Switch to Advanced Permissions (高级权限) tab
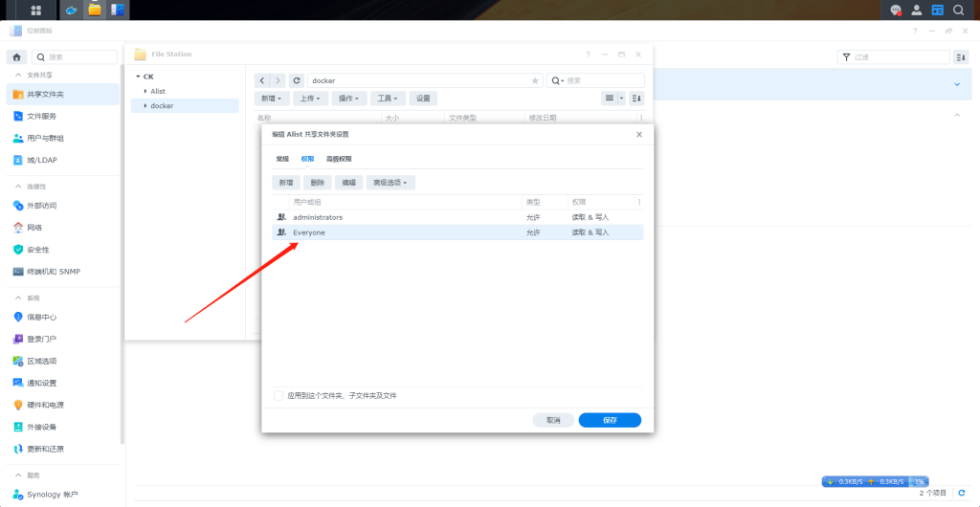 (339, 159)
